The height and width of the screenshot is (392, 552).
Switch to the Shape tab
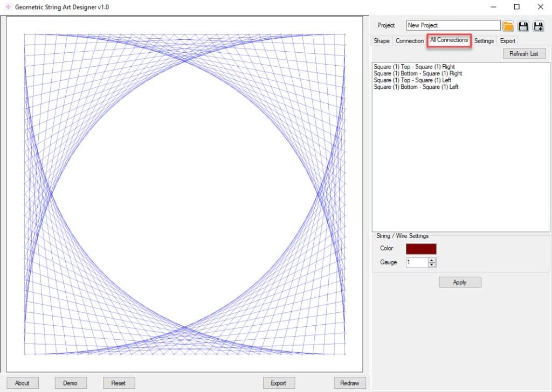click(382, 41)
